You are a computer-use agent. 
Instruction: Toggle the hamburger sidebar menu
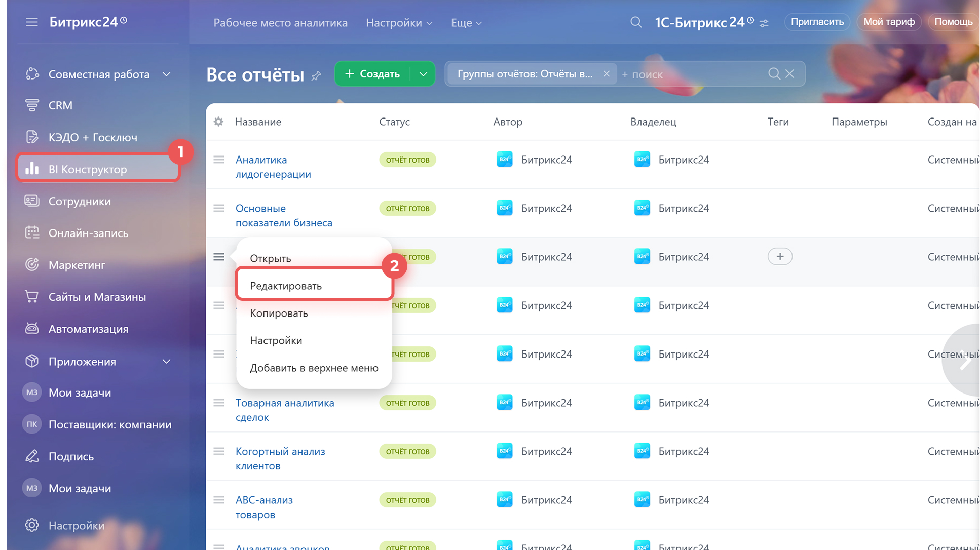[x=32, y=22]
